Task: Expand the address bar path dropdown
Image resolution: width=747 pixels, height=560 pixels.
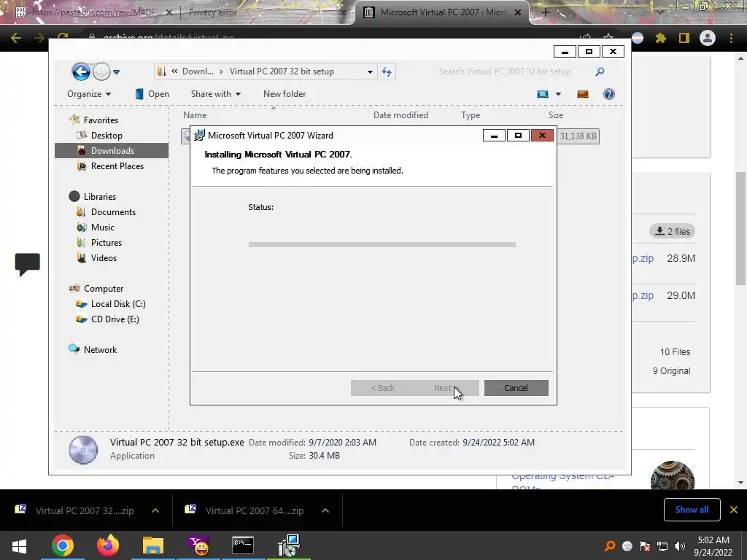Action: point(370,72)
